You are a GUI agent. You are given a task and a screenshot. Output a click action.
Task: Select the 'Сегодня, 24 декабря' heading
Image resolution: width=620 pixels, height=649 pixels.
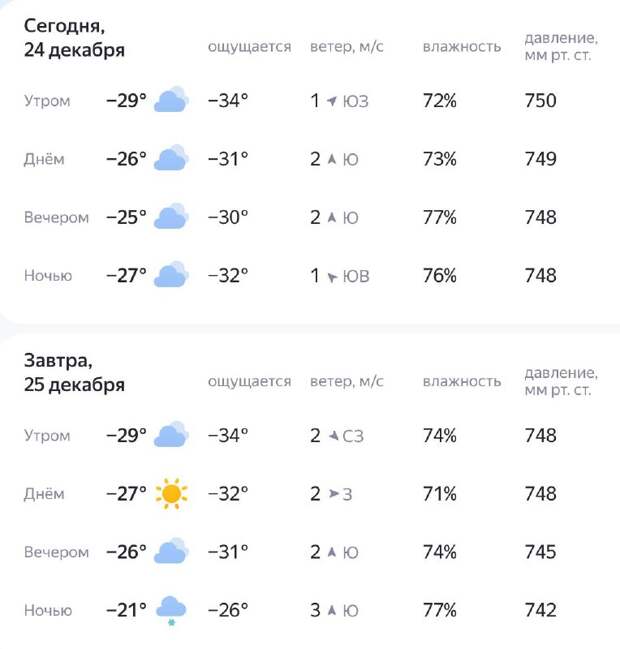pyautogui.click(x=75, y=38)
